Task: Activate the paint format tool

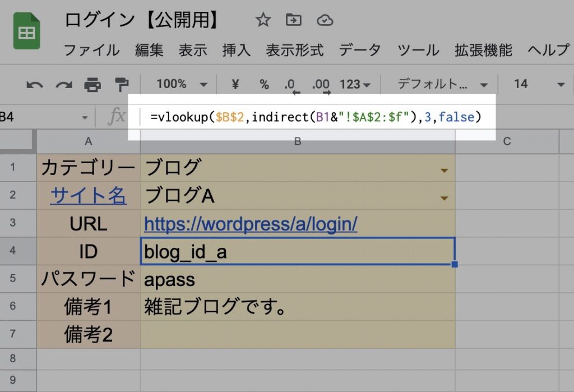Action: 121,85
